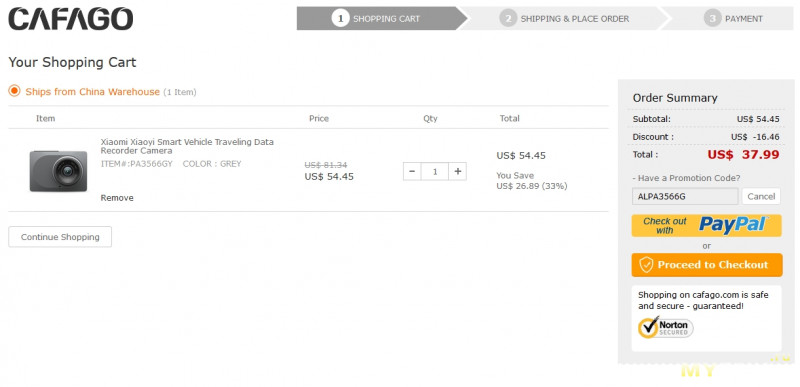Click Continue Shopping button

60,237
